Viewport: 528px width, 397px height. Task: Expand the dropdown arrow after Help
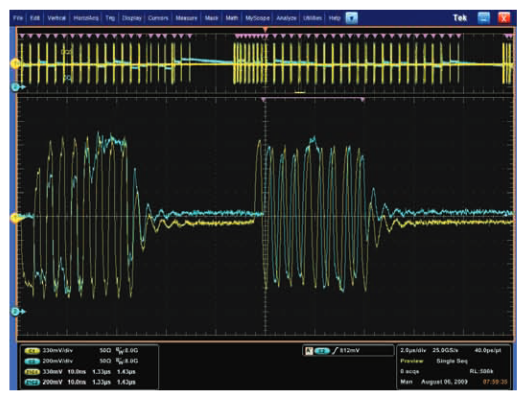(352, 18)
